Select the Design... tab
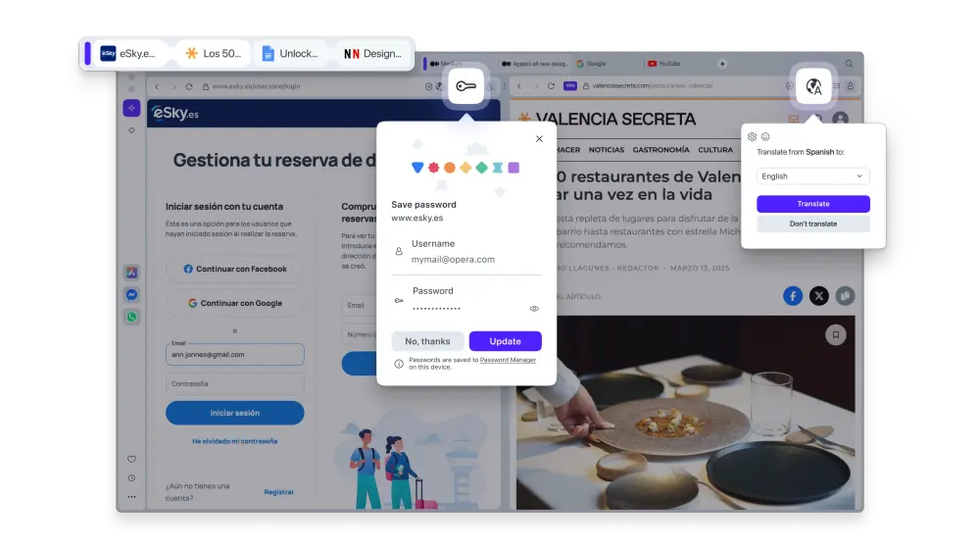 point(372,54)
